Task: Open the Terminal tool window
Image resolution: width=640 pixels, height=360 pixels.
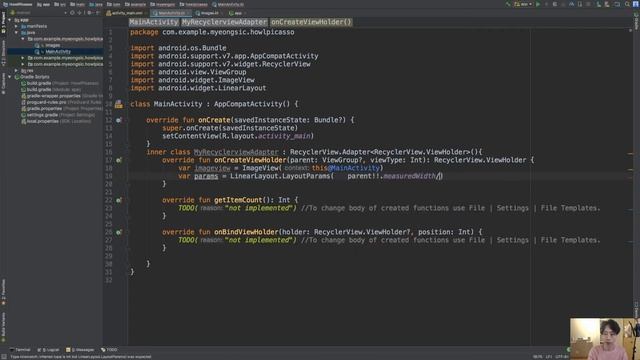Action: [x=20, y=350]
